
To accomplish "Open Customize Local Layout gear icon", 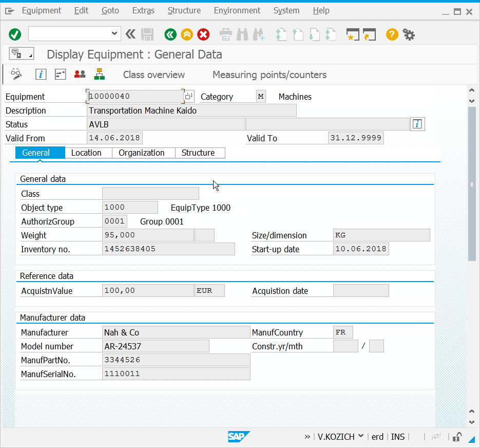I will coord(409,34).
